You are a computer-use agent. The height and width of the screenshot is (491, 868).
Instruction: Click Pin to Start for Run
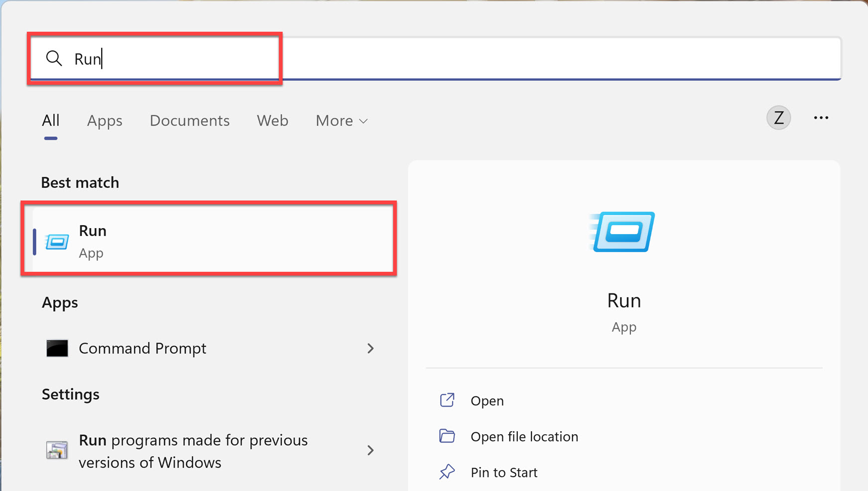tap(503, 472)
